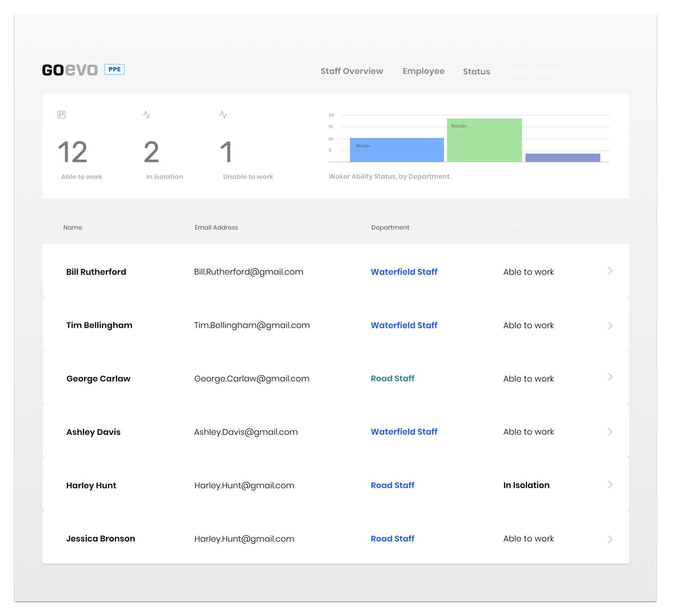Open Bill Rutherford's row chevron
Image resolution: width=673 pixels, height=616 pixels.
coord(610,271)
